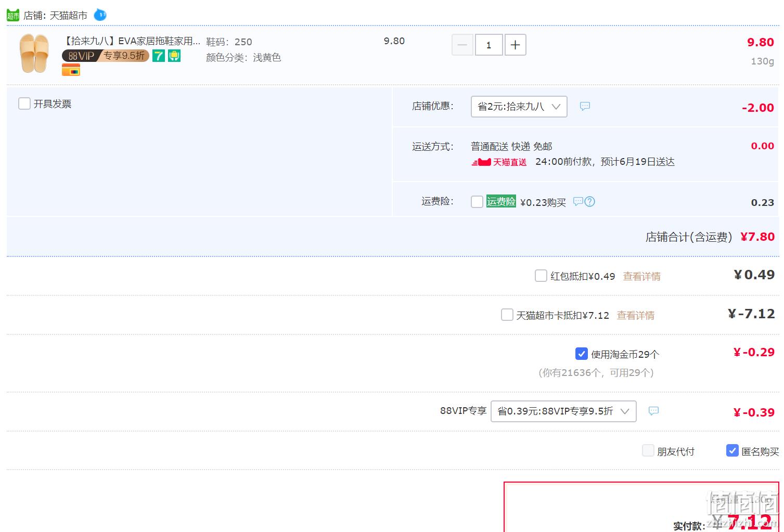The width and height of the screenshot is (784, 532).
Task: Click the quantity input field showing 1
Action: 489,45
